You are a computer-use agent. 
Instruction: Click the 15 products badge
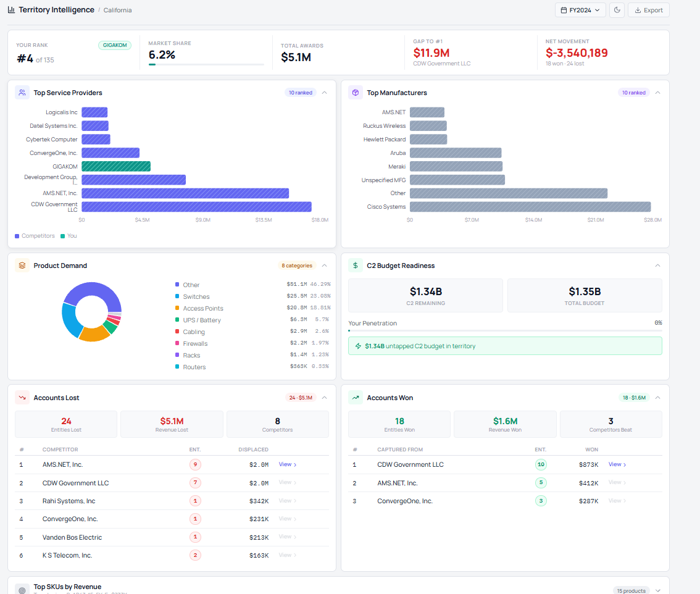[x=631, y=590]
